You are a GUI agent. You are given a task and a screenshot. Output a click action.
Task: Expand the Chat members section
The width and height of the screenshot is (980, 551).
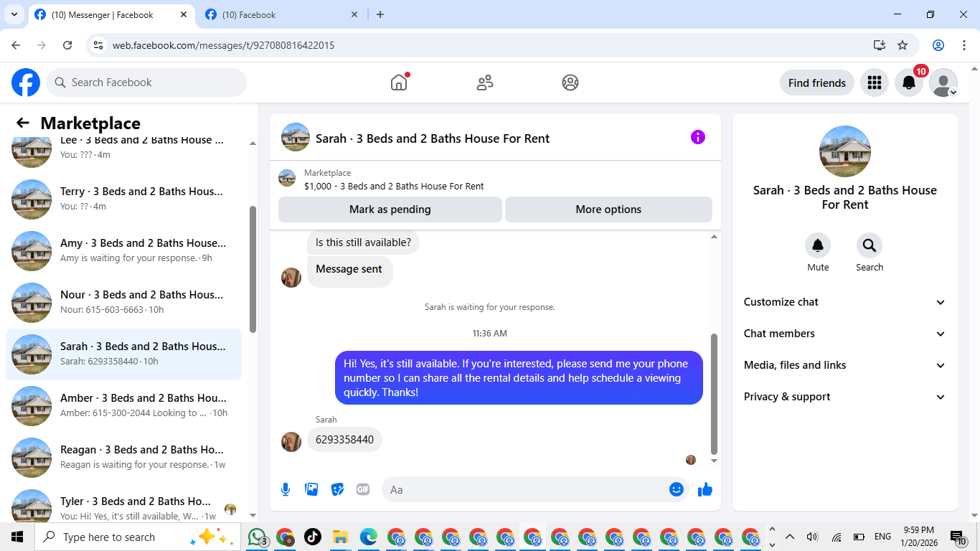click(x=845, y=334)
